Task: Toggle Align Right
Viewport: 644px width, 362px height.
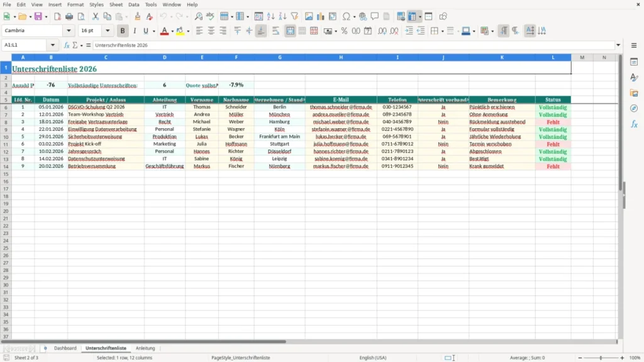Action: 223,31
